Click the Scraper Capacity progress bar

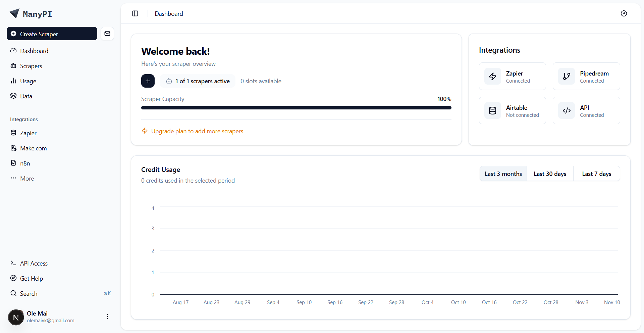coord(296,108)
